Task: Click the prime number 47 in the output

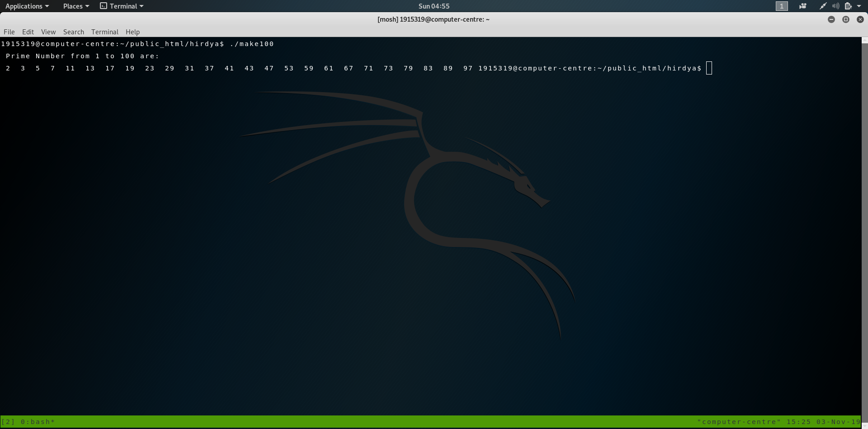Action: (269, 68)
